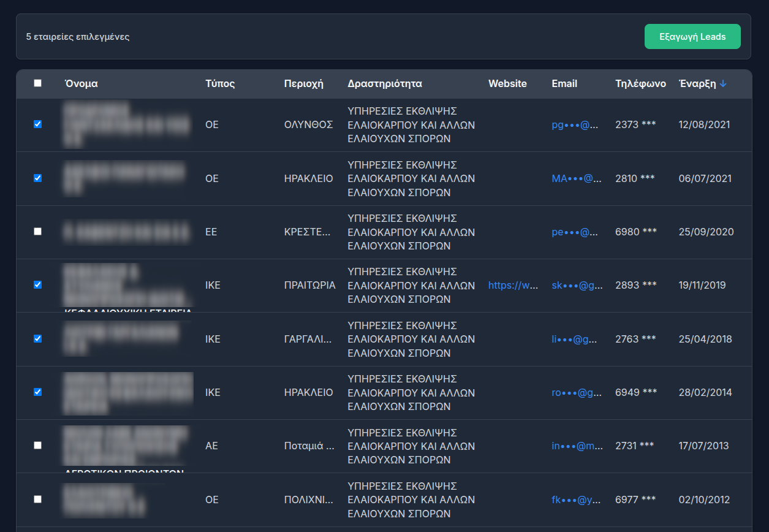Viewport: 769px width, 532px height.
Task: Click the pg•••@ email link
Action: pyautogui.click(x=574, y=125)
